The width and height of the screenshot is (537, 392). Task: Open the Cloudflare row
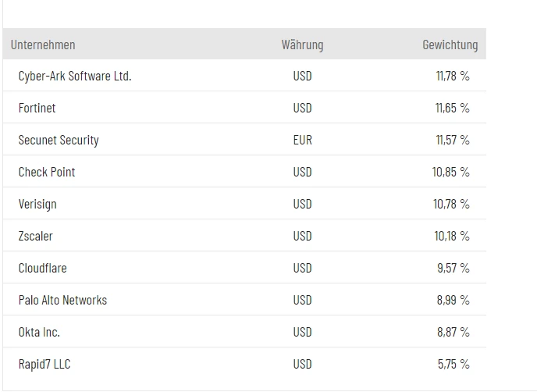point(43,268)
